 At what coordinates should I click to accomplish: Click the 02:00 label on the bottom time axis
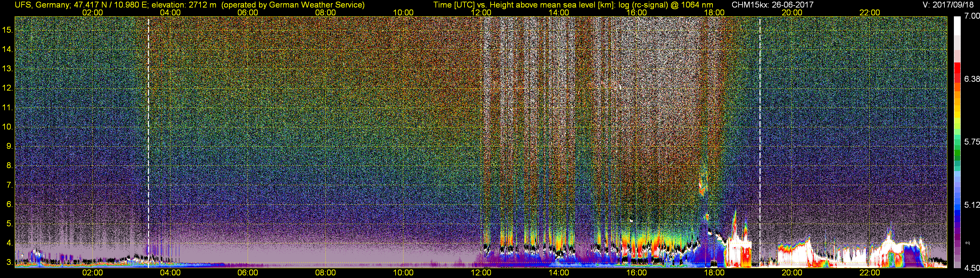(x=92, y=273)
